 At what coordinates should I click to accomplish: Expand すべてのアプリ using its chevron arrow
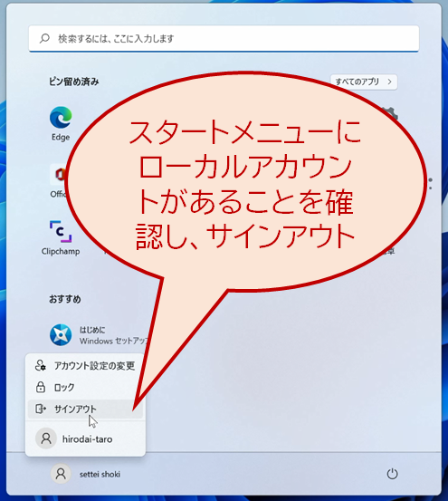click(389, 82)
